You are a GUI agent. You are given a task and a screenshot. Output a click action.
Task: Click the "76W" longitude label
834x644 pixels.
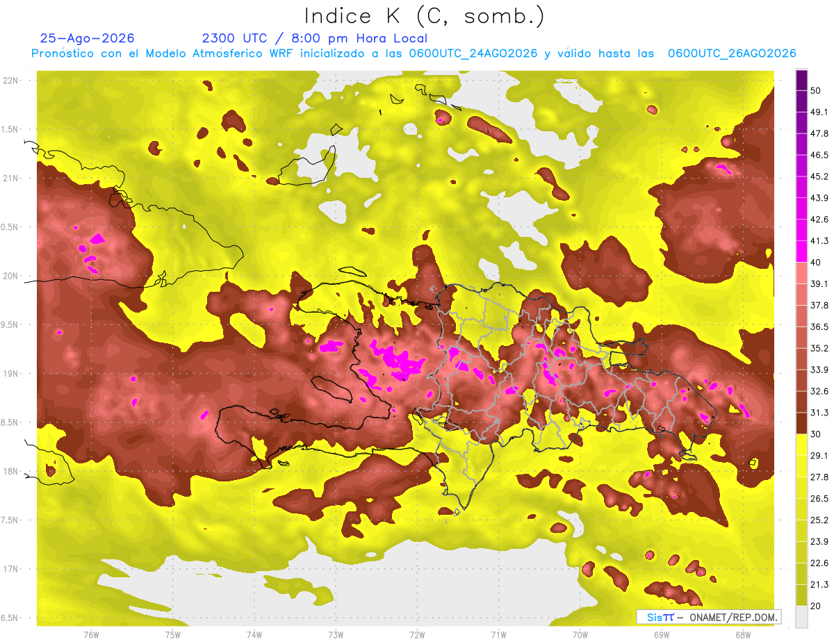click(x=91, y=635)
